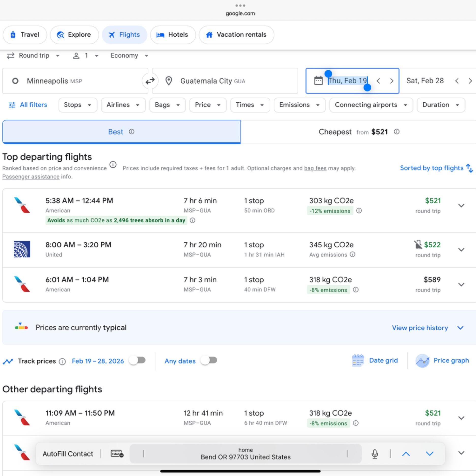
Task: Advance departure date to next day
Action: (x=392, y=81)
